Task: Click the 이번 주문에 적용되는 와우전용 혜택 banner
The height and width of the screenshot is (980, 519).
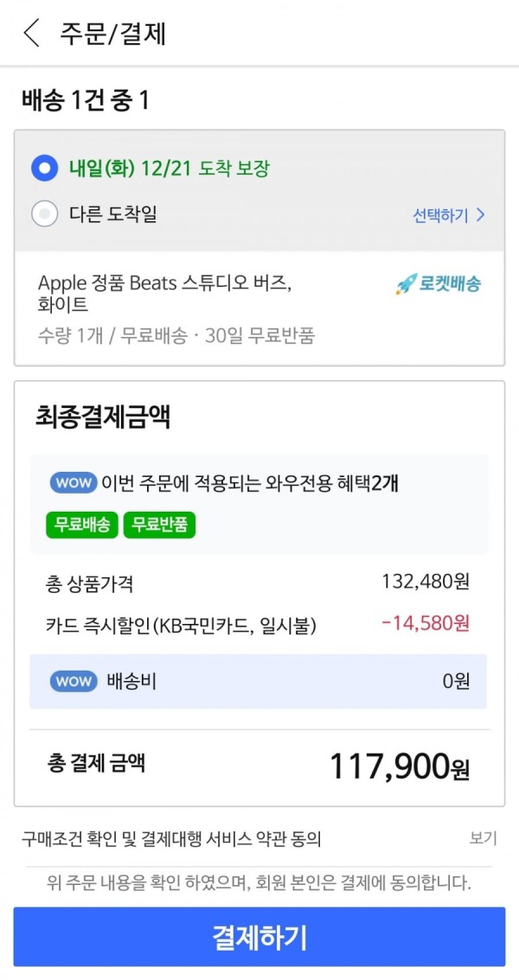Action: [x=259, y=505]
